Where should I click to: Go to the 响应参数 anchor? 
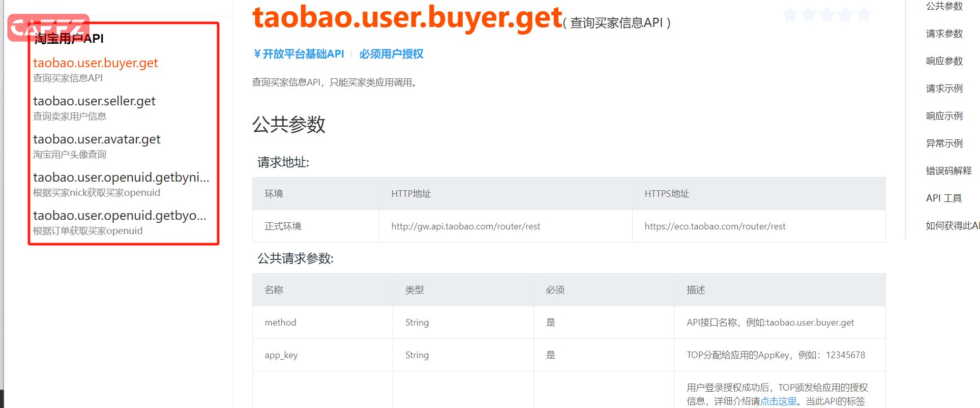944,61
